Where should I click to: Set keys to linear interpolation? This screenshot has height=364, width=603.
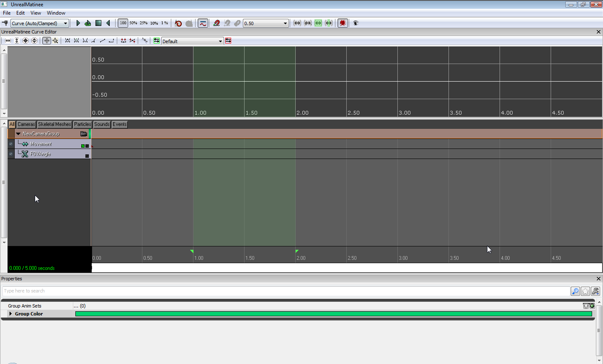(x=103, y=41)
